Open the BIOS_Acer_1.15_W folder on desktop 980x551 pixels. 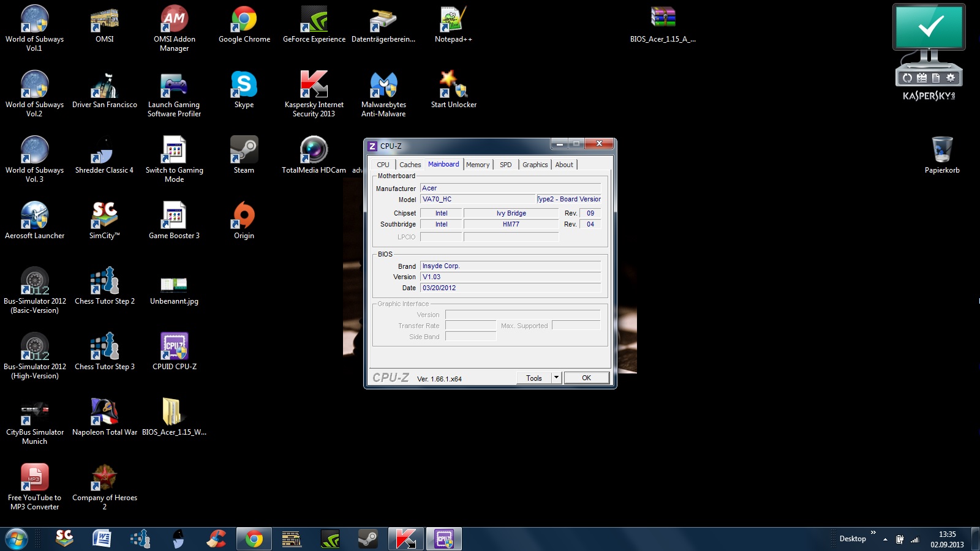(175, 418)
